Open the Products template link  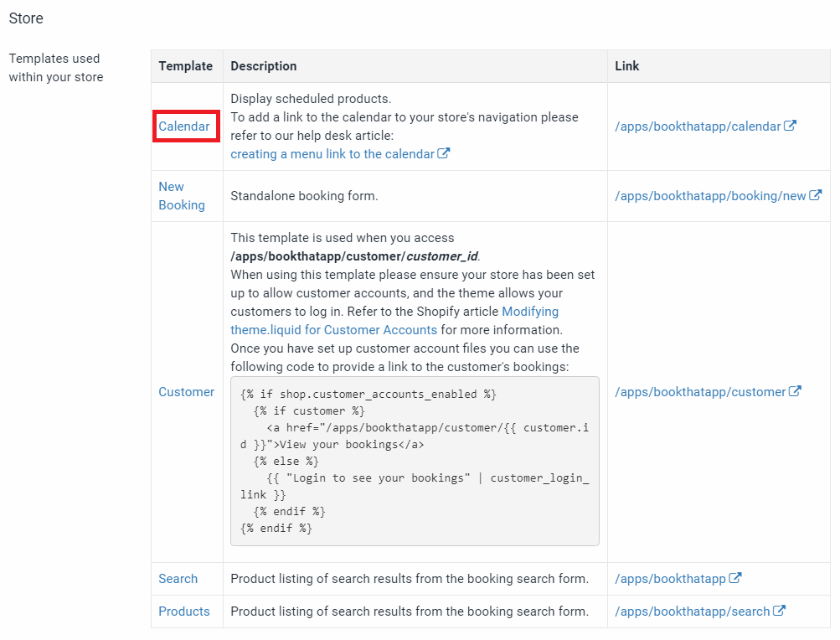tap(183, 612)
